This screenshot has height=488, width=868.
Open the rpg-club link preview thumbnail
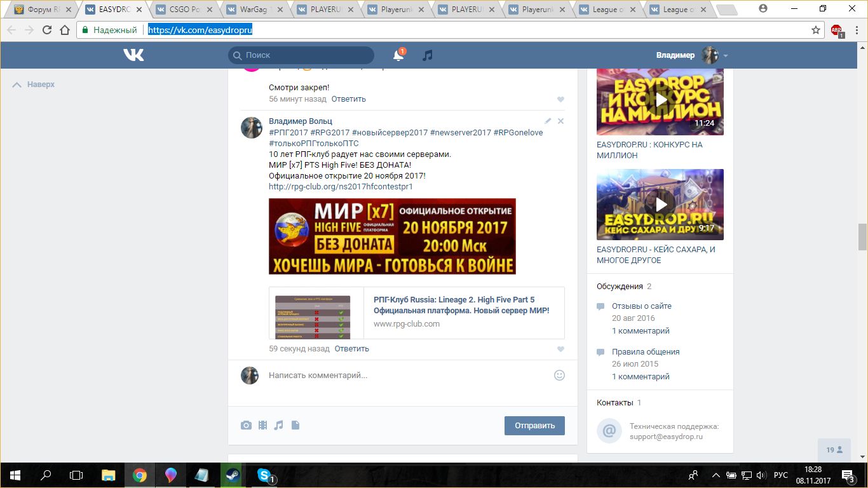coord(313,316)
